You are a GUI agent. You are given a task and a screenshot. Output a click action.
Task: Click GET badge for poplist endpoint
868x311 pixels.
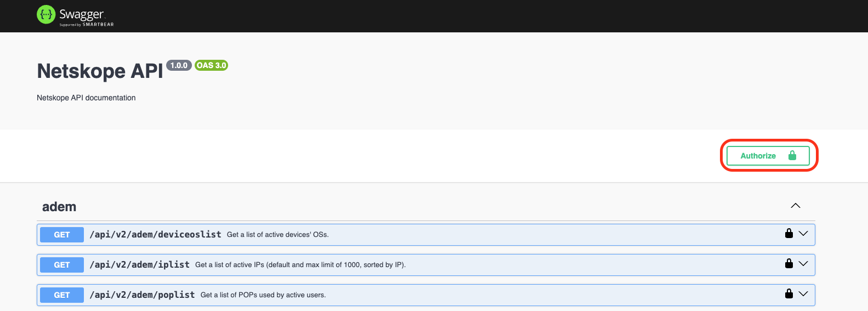[x=62, y=295]
